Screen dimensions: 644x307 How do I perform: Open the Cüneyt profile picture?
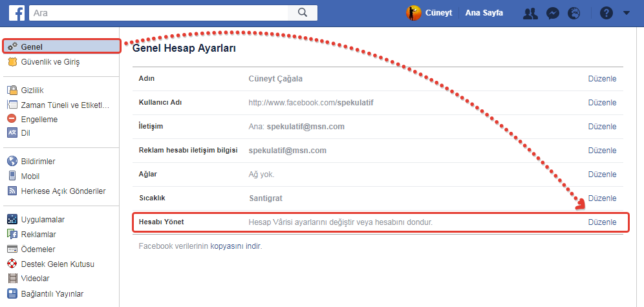414,13
